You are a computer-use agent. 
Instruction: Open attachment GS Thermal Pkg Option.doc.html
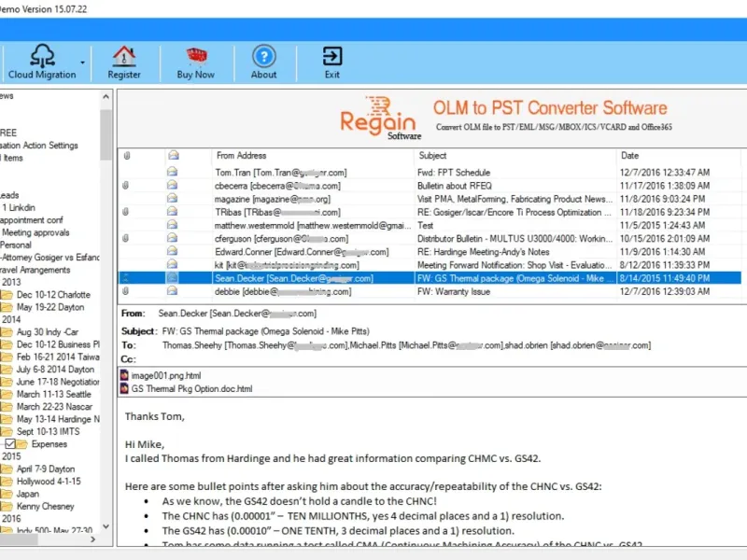[x=191, y=388]
